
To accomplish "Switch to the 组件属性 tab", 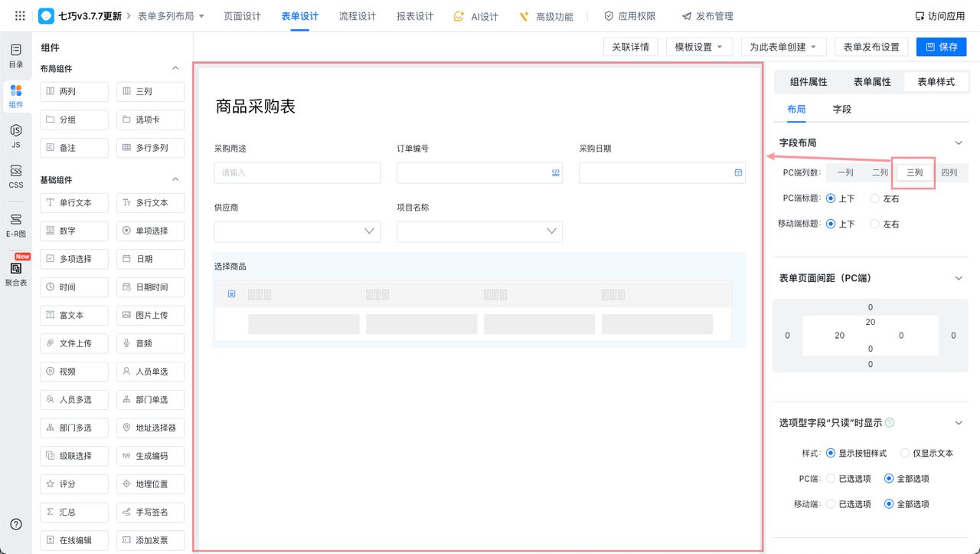I will 808,82.
